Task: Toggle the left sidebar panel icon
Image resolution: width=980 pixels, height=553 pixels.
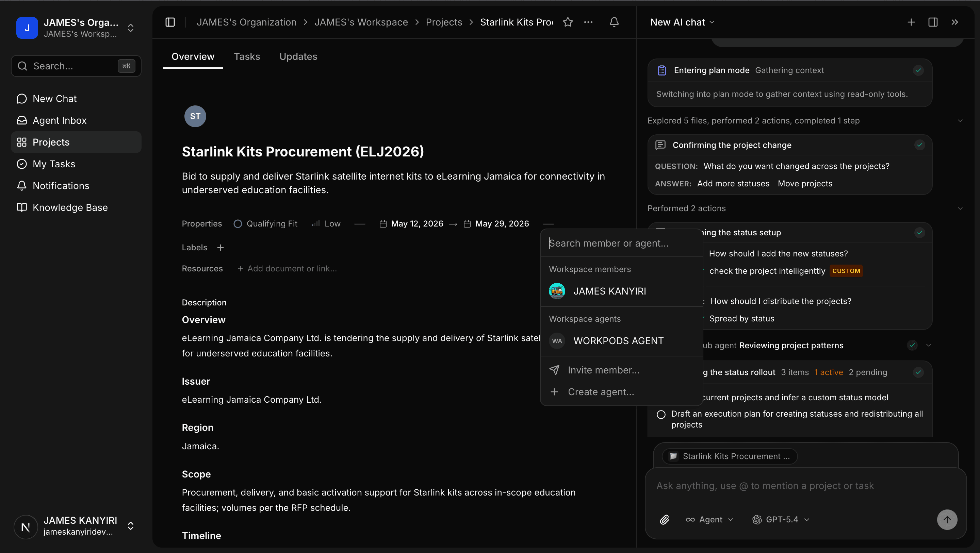Action: tap(170, 22)
